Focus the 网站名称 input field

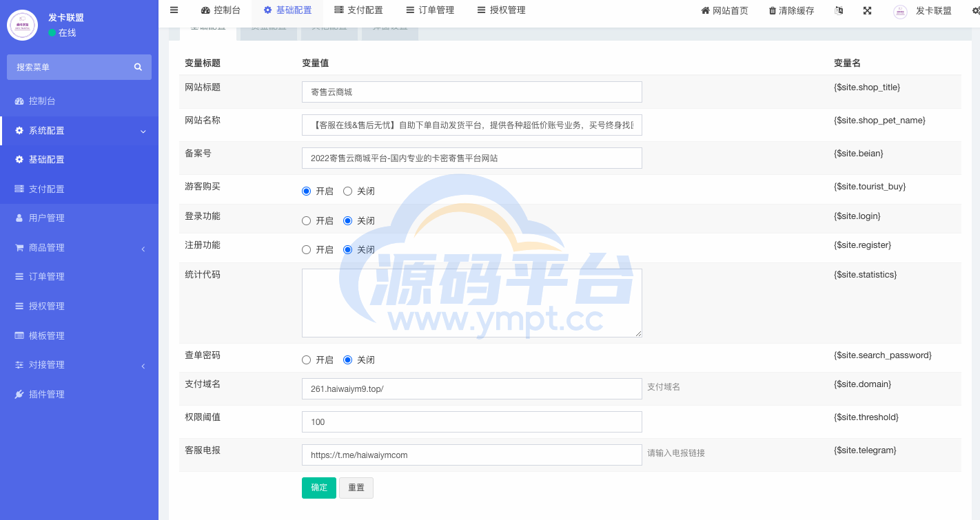pos(472,125)
